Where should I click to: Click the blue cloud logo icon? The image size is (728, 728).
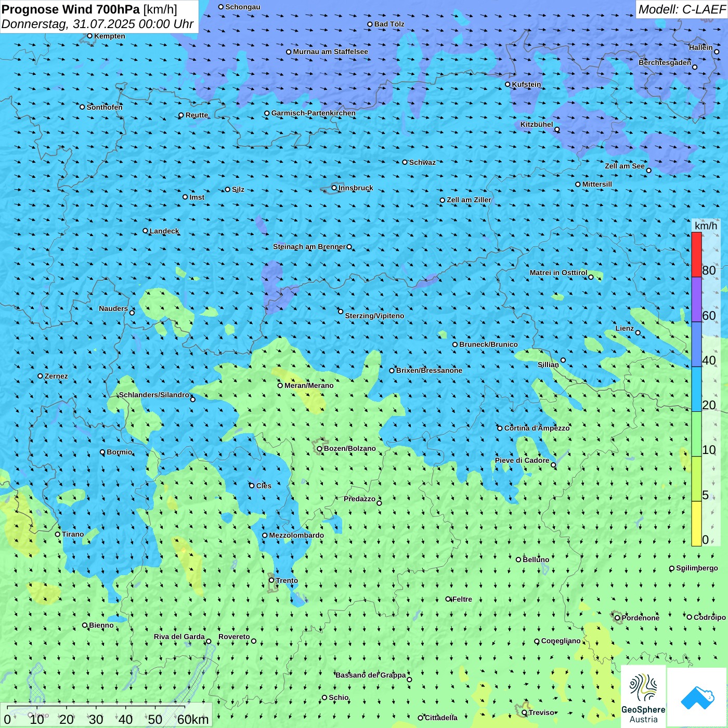(697, 698)
